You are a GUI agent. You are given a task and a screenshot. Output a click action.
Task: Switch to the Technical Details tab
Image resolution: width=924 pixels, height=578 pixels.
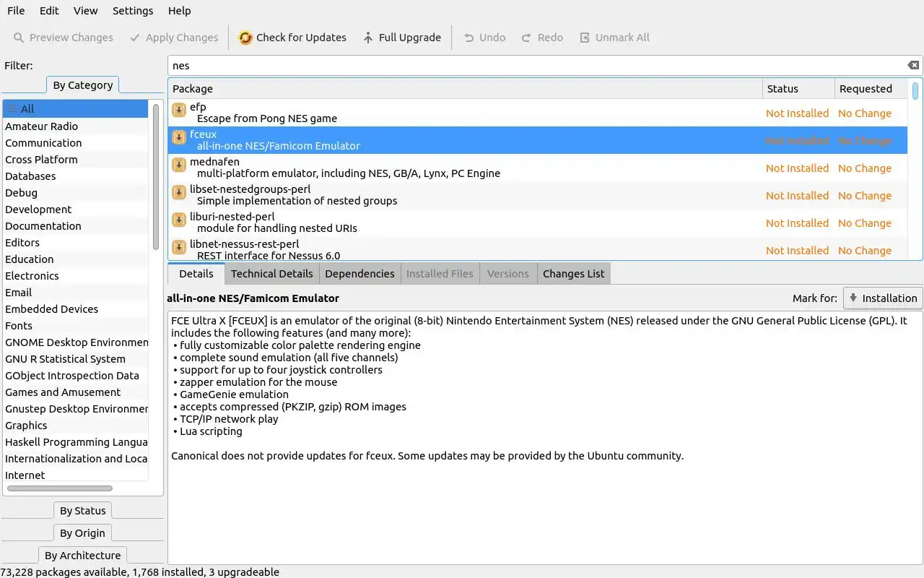tap(272, 274)
